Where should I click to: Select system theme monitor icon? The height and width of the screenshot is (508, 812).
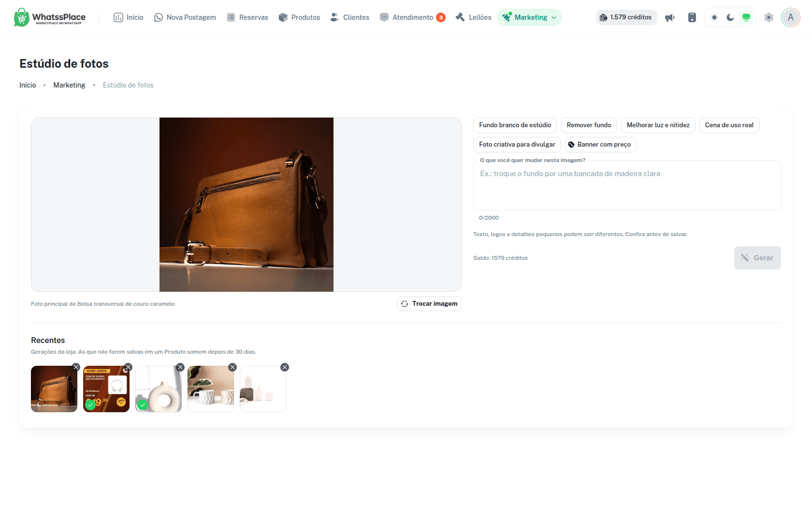coord(746,17)
